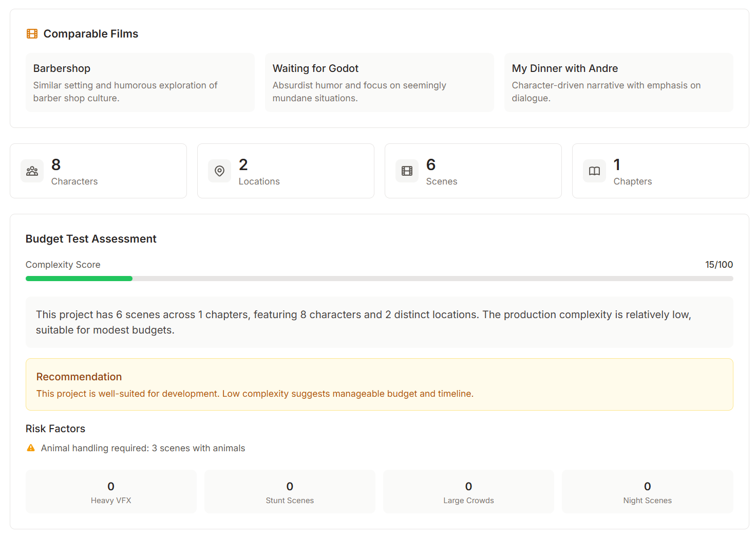Click the Locations map pin icon
Viewport: 756px width, 535px height.
[x=219, y=171]
